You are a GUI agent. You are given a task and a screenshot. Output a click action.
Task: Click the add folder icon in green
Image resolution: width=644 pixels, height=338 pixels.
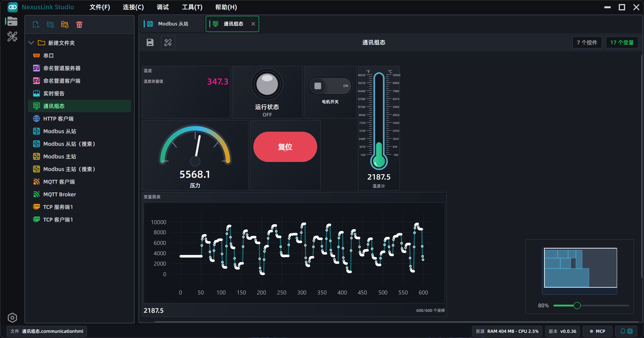[50, 25]
